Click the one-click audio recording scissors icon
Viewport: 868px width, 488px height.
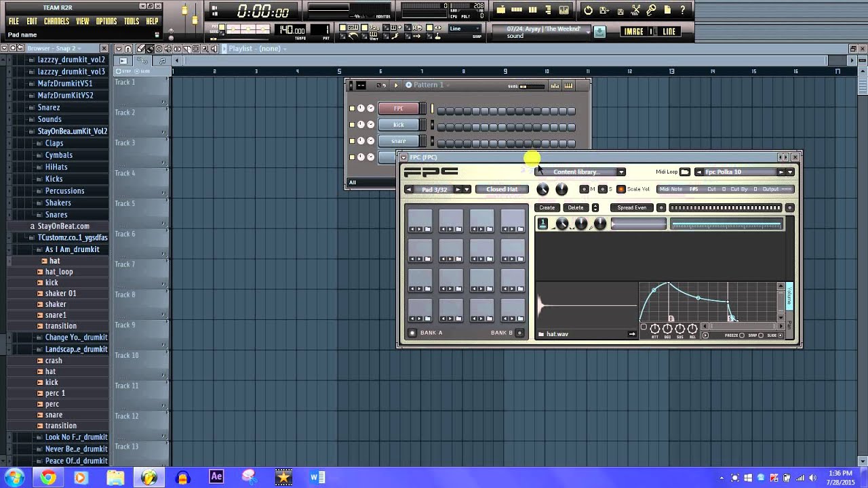tap(635, 10)
